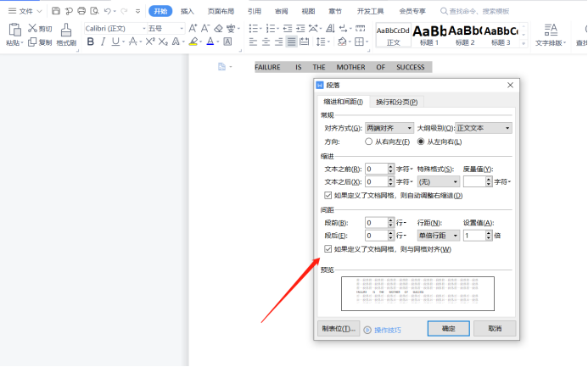The image size is (588, 367).
Task: Toggle align-to-grid checkbox (与网格对齐)
Action: click(x=328, y=249)
